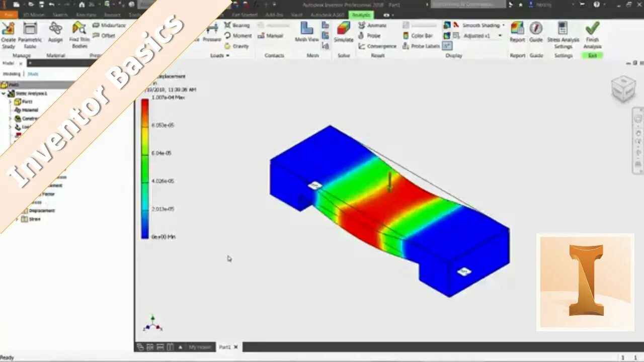This screenshot has width=644, height=362.
Task: Expand the Stress results node
Action: [x=17, y=219]
